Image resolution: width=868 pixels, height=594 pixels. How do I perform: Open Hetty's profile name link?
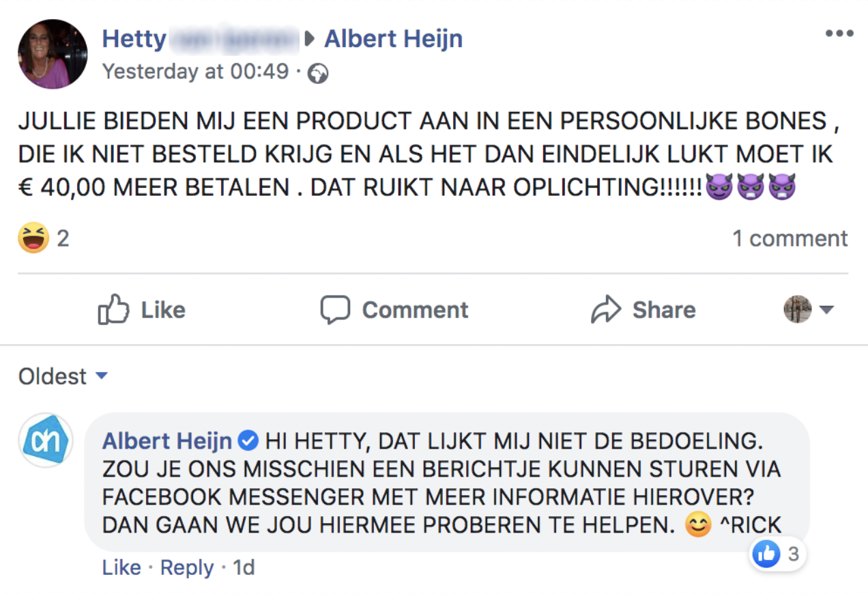point(134,38)
